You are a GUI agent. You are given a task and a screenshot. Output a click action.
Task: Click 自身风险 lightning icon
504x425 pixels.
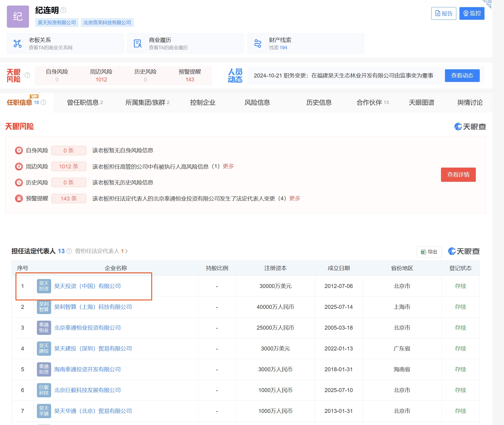coord(19,150)
